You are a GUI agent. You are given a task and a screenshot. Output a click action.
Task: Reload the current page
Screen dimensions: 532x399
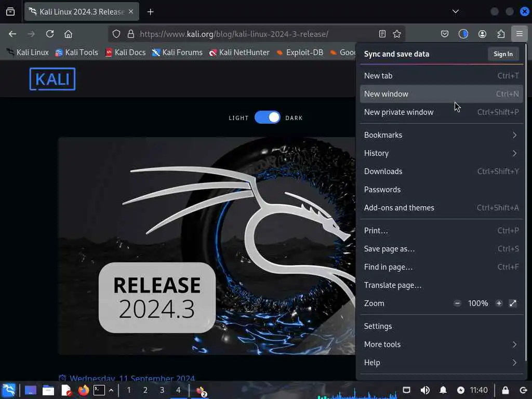50,34
